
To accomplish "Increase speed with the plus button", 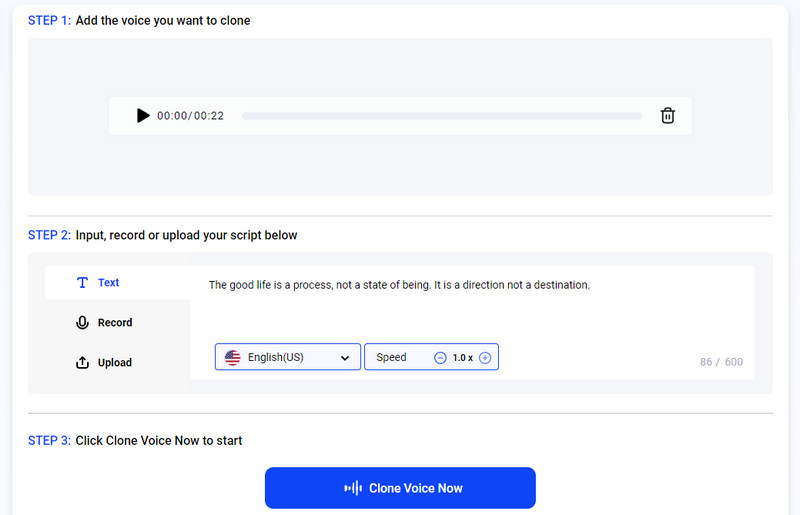I will [x=485, y=357].
